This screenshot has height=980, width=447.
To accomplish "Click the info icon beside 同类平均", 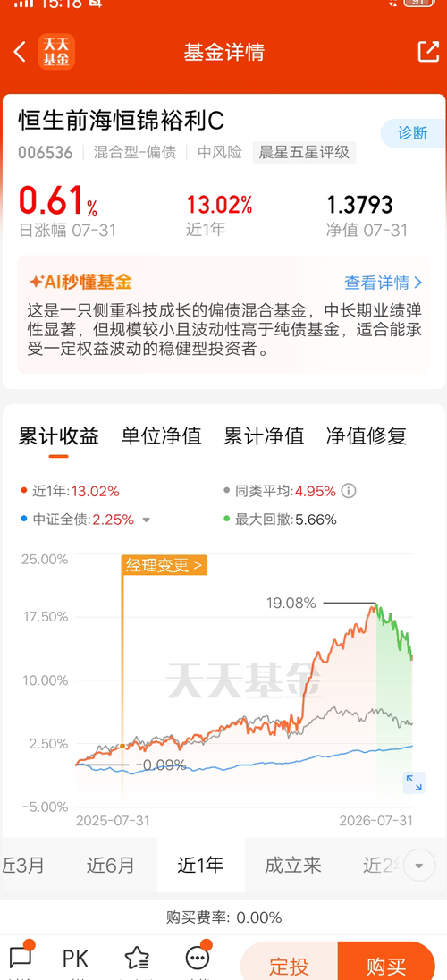I will [349, 491].
